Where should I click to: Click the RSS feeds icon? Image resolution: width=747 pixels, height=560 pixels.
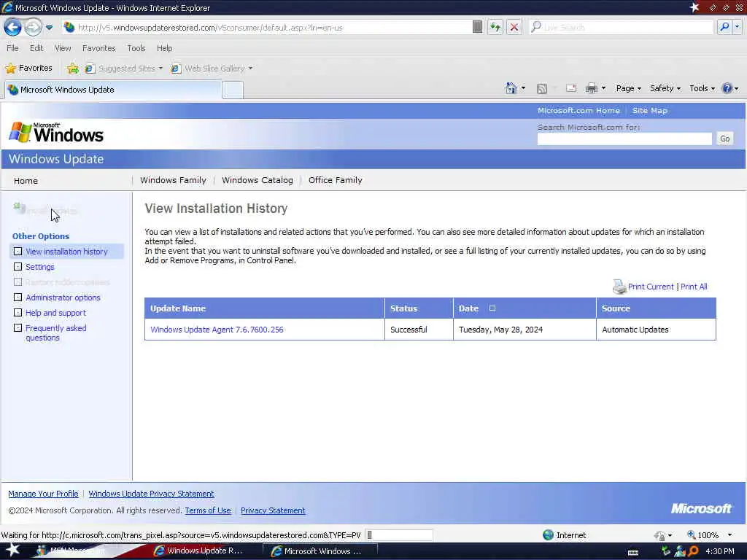tap(542, 88)
